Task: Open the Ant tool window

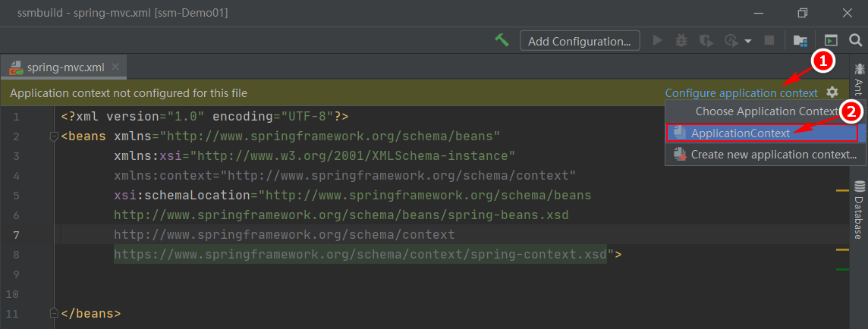Action: [859, 79]
